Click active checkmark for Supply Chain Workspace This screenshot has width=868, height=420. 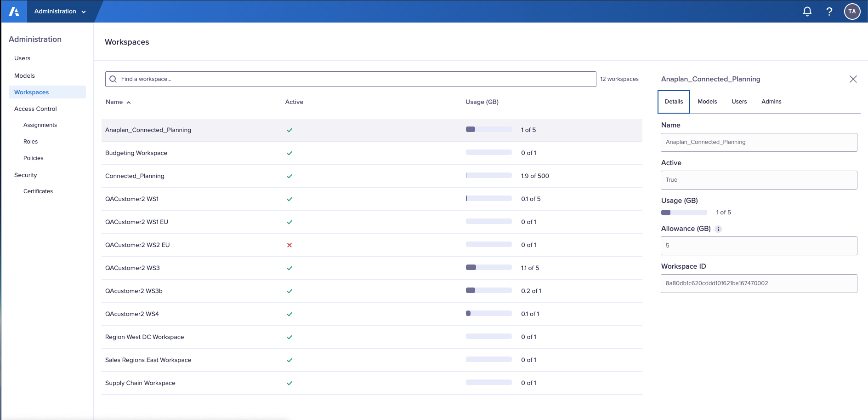coord(289,383)
